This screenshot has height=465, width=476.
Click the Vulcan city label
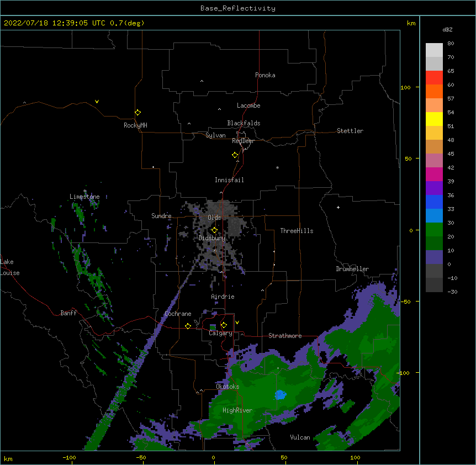coord(300,437)
